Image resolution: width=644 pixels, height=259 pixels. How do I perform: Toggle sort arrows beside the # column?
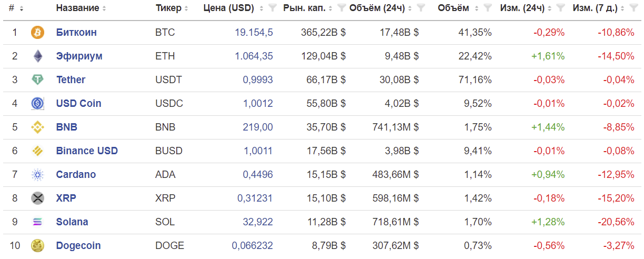click(x=21, y=8)
